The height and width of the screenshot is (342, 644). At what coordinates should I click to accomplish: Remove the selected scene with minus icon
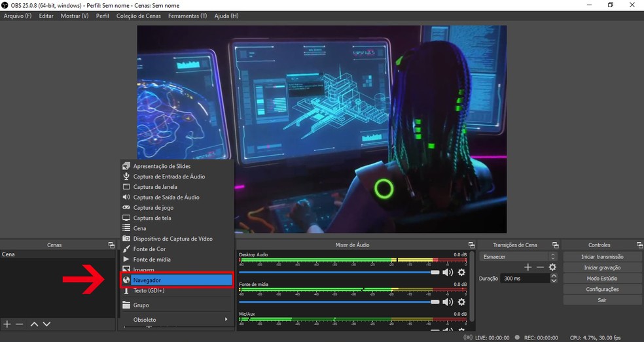click(x=20, y=324)
